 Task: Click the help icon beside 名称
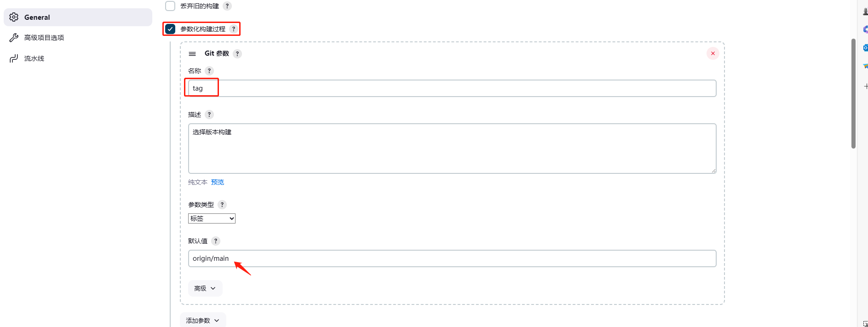click(x=209, y=71)
